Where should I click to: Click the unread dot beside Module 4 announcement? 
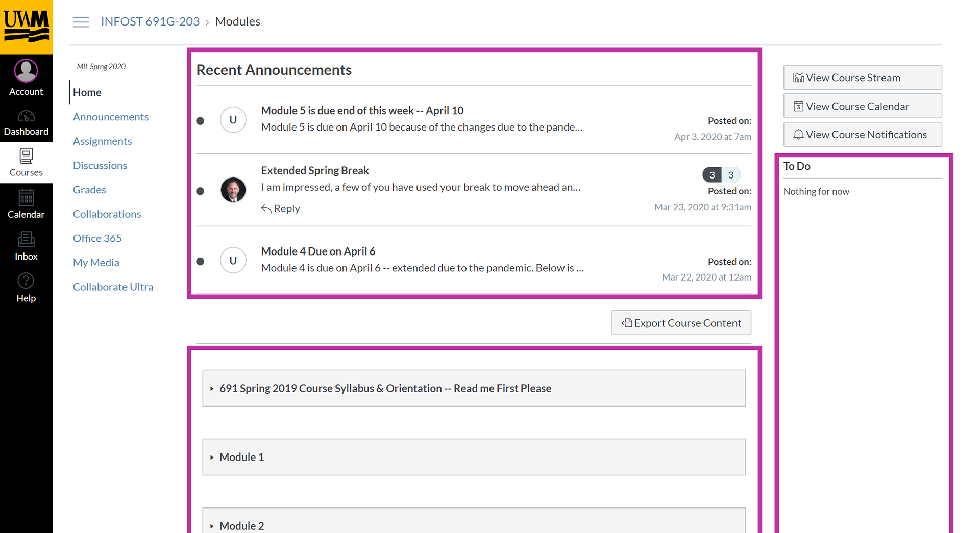tap(200, 261)
